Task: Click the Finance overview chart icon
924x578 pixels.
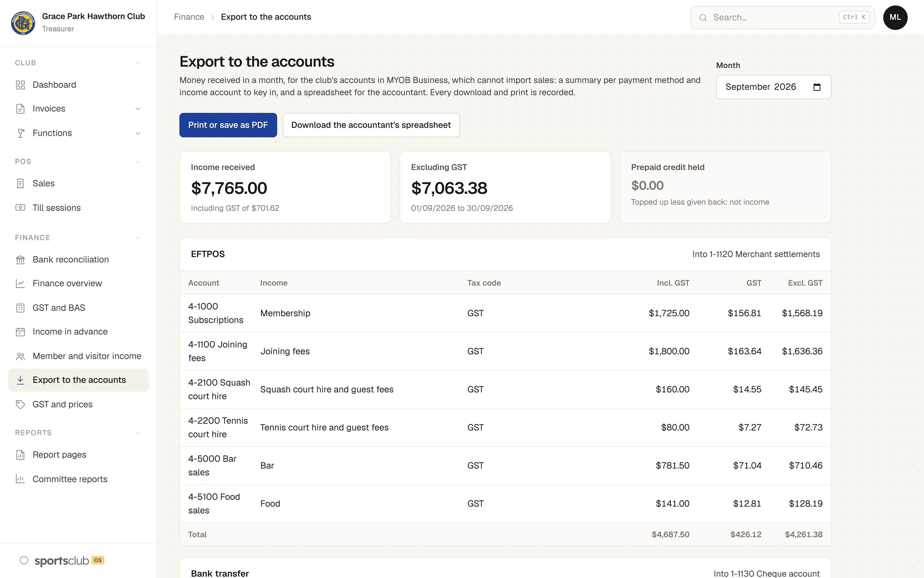Action: [x=20, y=284]
